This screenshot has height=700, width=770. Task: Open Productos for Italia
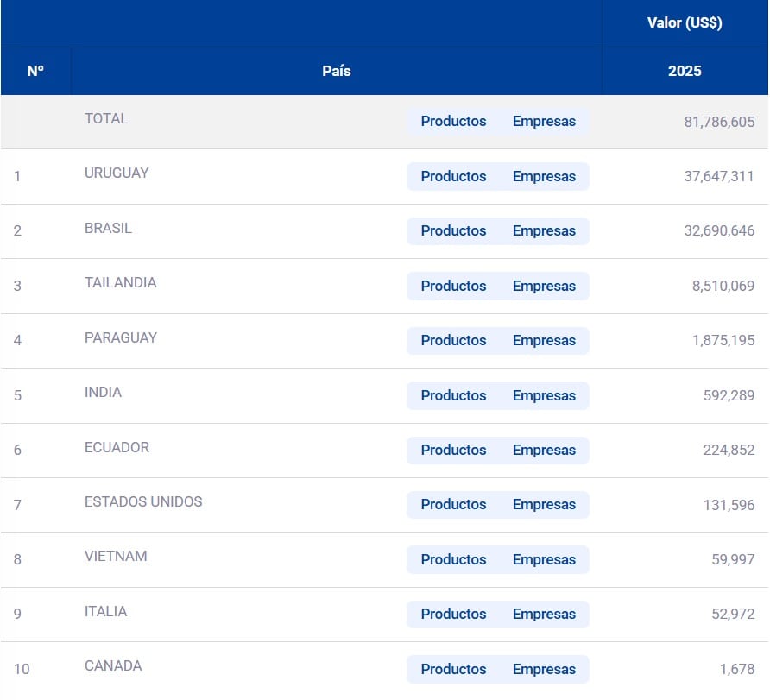[x=453, y=615]
